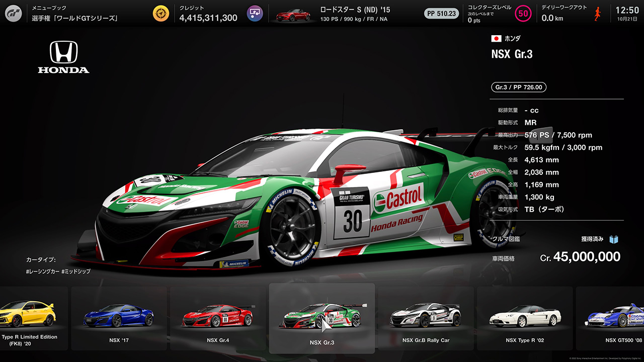Click the TB（ターボ） aspiration value
This screenshot has height=362, width=644.
click(x=544, y=209)
